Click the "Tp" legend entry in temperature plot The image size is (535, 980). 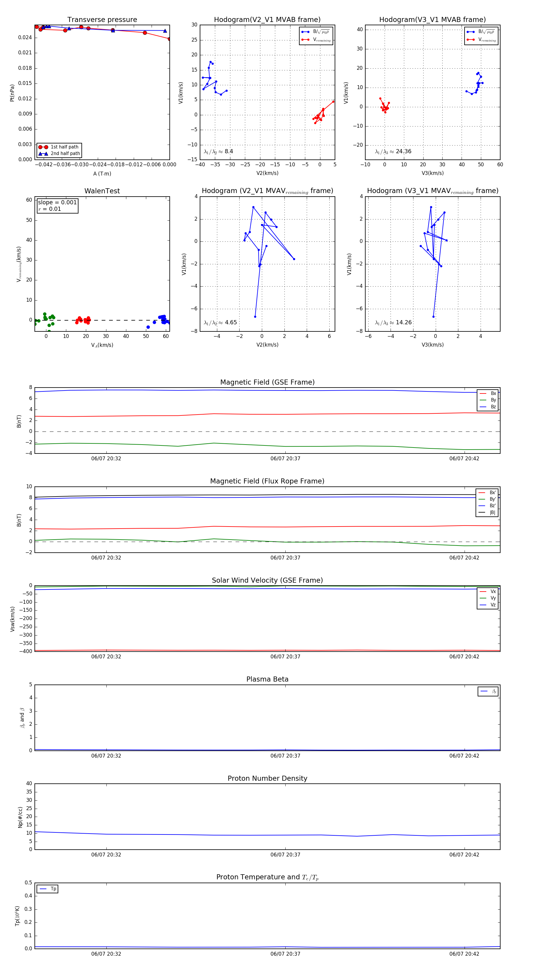[48, 889]
